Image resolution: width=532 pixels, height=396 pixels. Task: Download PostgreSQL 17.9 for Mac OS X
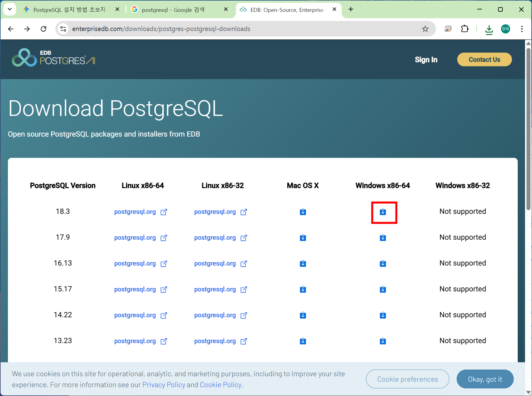click(303, 238)
